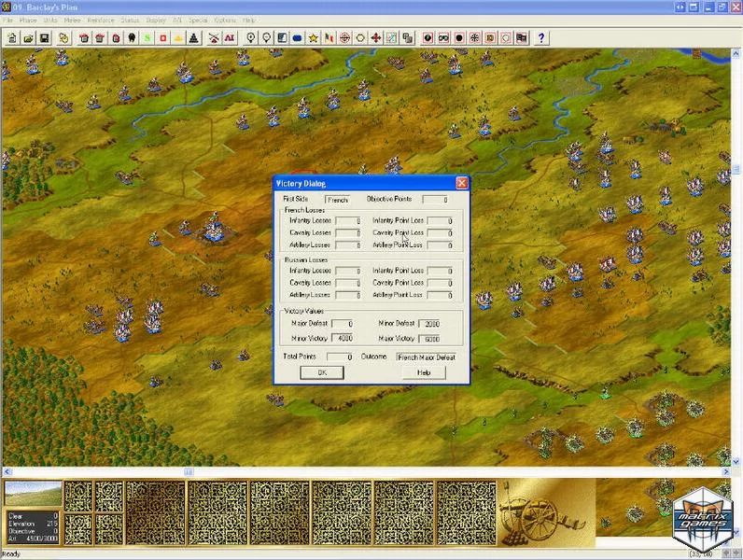Click the blue list document icon
The height and width of the screenshot is (560, 743).
(282, 38)
